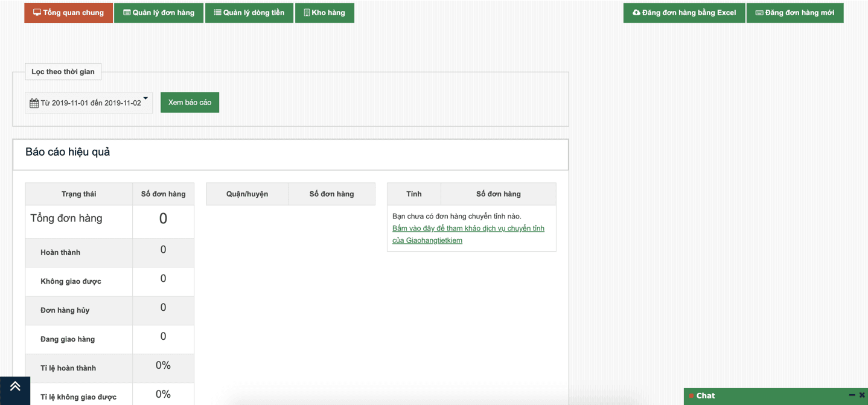The width and height of the screenshot is (868, 405).
Task: Open the Tổng quan chung tab
Action: [68, 13]
